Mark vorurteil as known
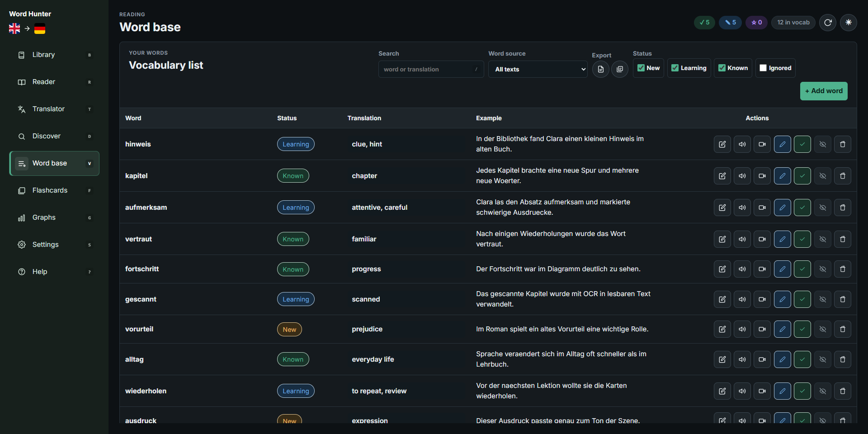Image resolution: width=868 pixels, height=434 pixels. click(x=802, y=329)
